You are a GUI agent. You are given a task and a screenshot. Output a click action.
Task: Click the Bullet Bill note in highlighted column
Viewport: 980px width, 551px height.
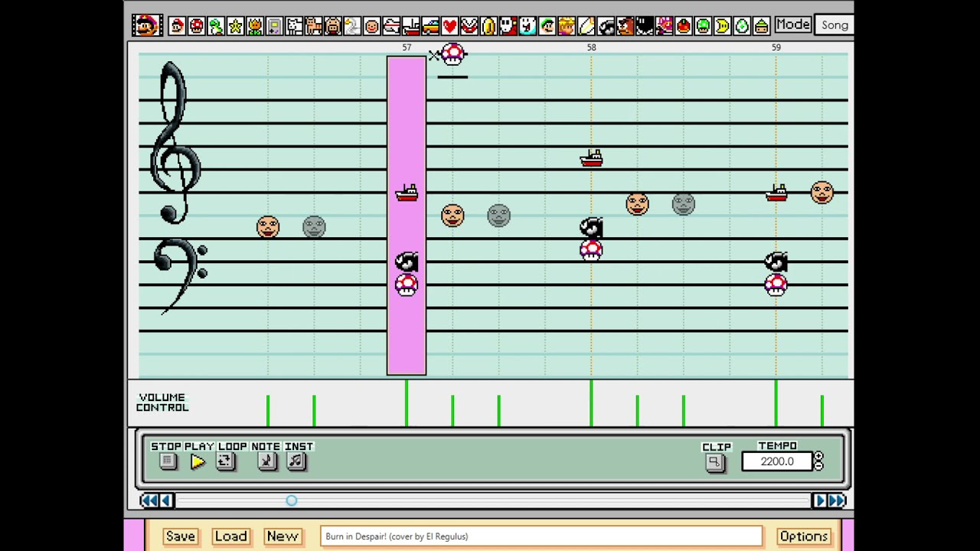pyautogui.click(x=407, y=262)
